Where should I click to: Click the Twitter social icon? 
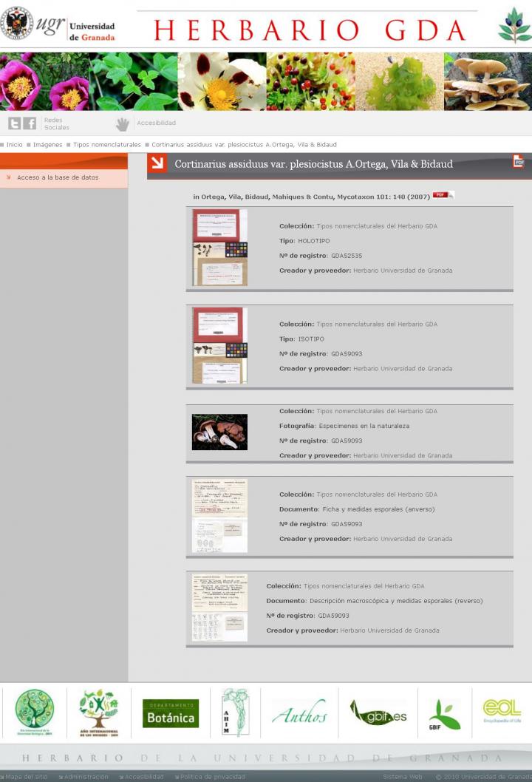click(14, 123)
